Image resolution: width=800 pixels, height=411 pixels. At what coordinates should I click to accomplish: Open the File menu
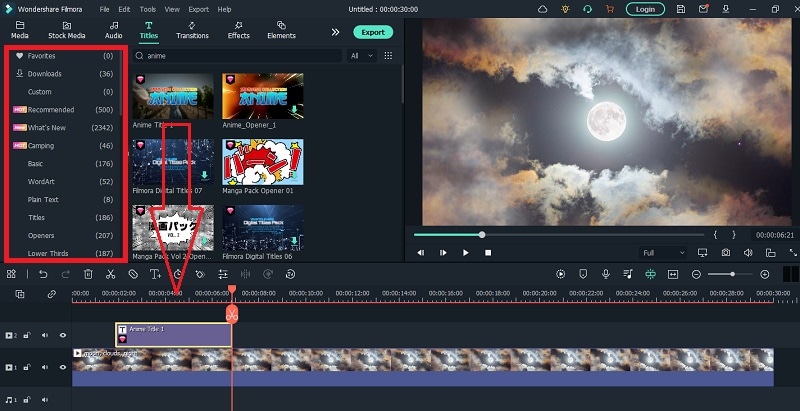[105, 9]
